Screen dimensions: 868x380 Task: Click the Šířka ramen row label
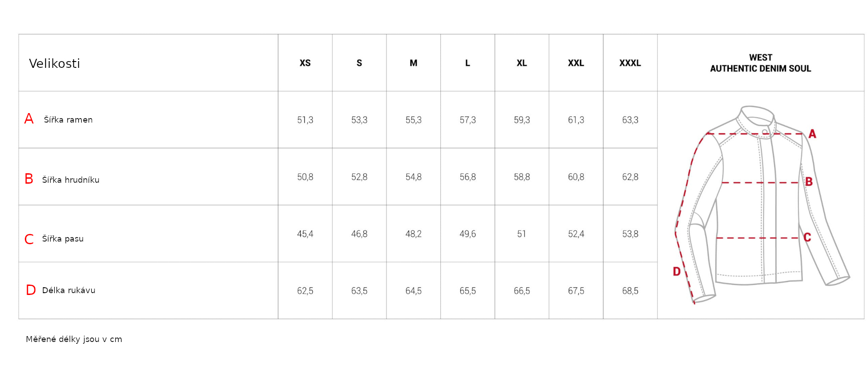[68, 119]
